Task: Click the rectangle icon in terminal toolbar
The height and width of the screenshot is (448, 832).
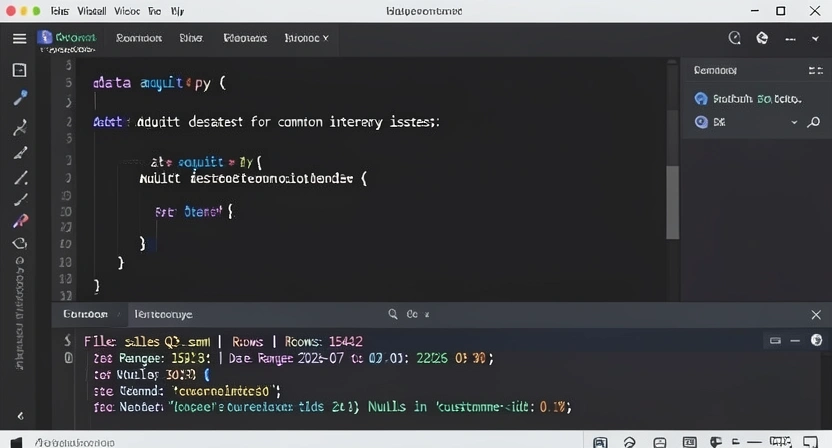Action: click(775, 340)
